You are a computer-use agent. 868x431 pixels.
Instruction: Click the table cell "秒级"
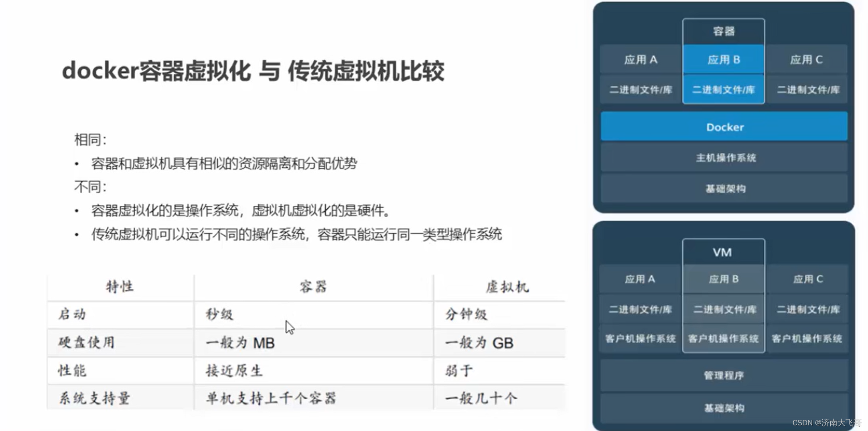click(219, 314)
